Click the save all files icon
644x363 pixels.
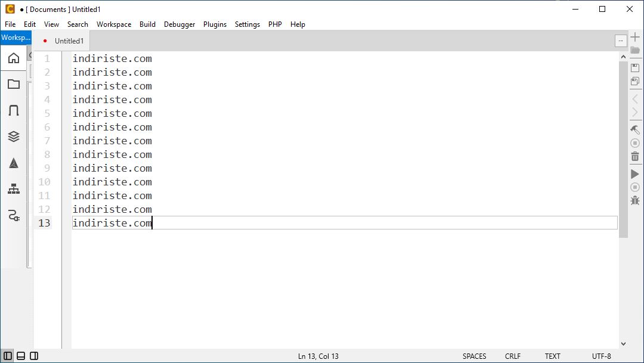click(x=635, y=81)
